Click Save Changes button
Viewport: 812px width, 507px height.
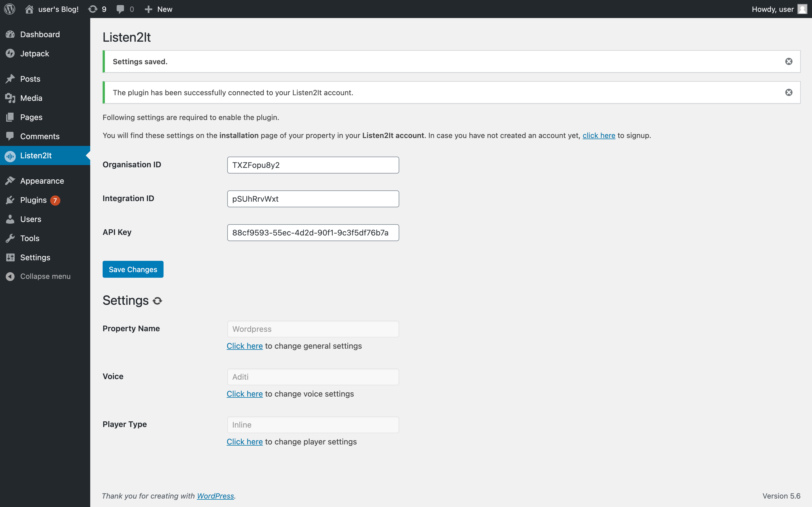coord(133,269)
